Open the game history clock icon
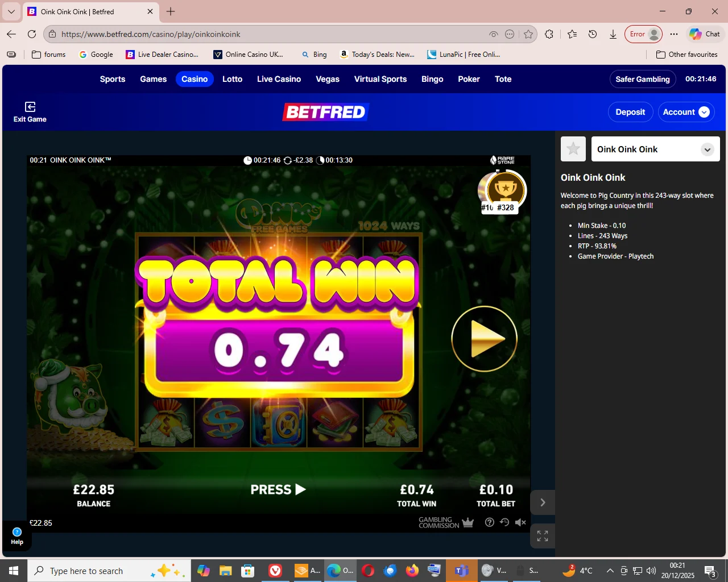This screenshot has height=582, width=728. [x=504, y=522]
